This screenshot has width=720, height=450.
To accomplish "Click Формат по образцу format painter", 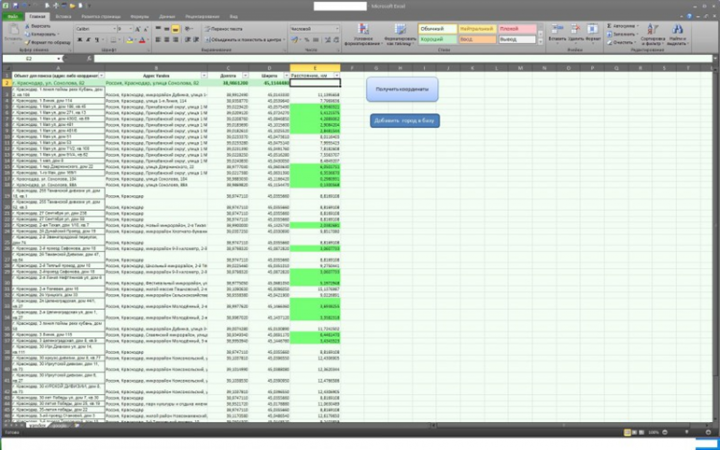I will point(47,42).
